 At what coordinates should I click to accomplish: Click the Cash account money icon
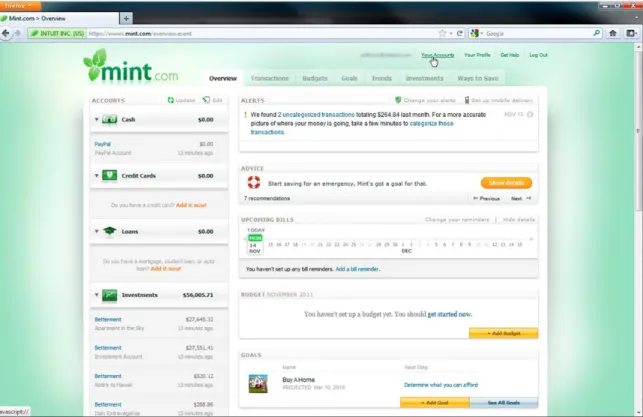109,120
